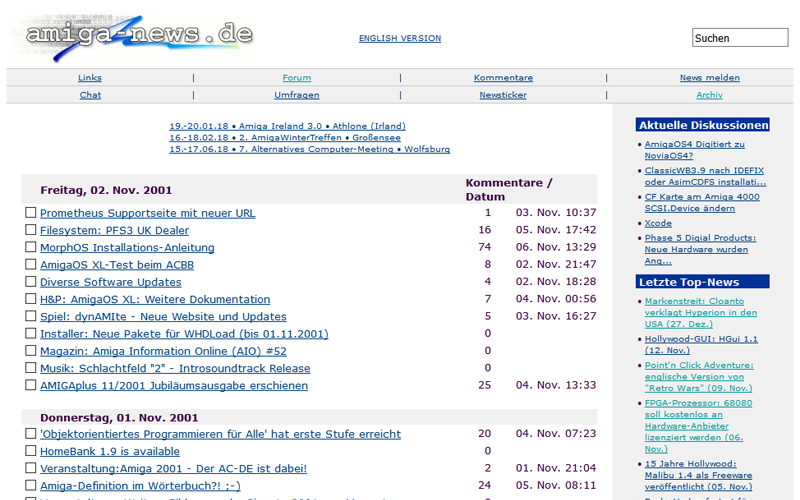This screenshot has height=500, width=800.
Task: Open the Umfragen navigation link
Action: point(296,95)
